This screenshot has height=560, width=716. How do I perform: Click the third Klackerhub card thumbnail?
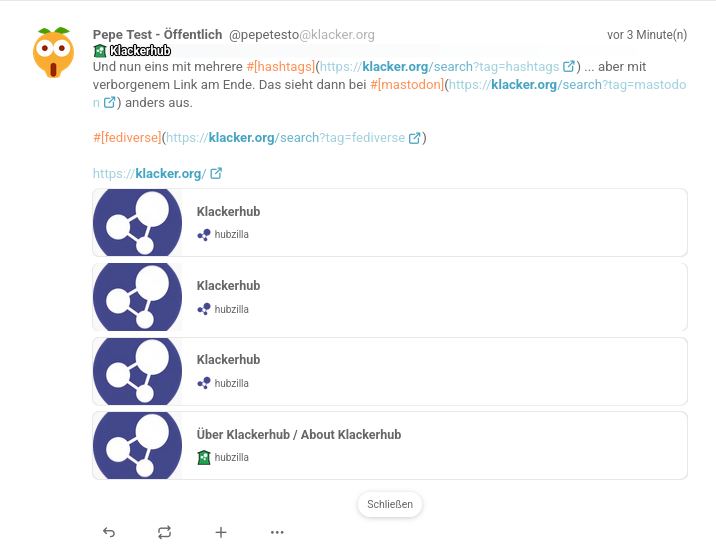click(137, 371)
